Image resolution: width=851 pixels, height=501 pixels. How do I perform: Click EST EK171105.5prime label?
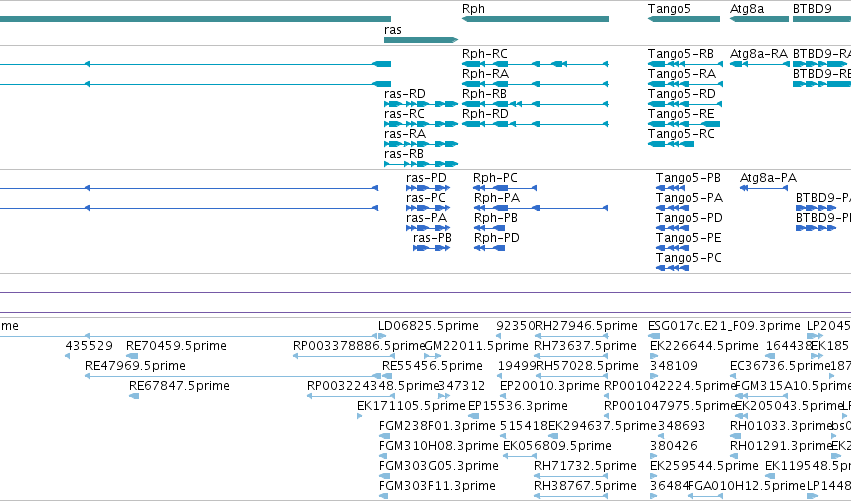click(x=411, y=406)
